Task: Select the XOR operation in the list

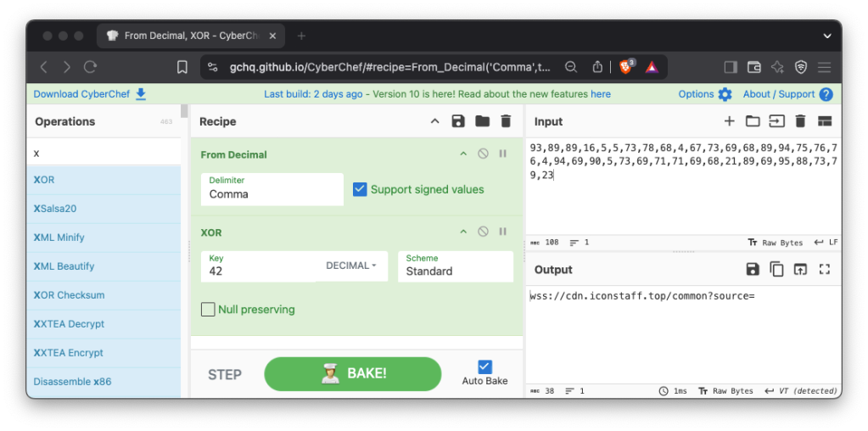Action: pos(103,180)
